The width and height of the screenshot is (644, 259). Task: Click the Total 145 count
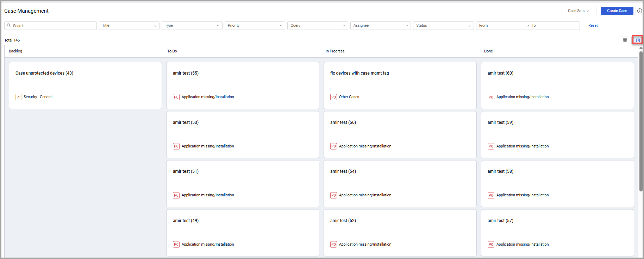coord(12,40)
